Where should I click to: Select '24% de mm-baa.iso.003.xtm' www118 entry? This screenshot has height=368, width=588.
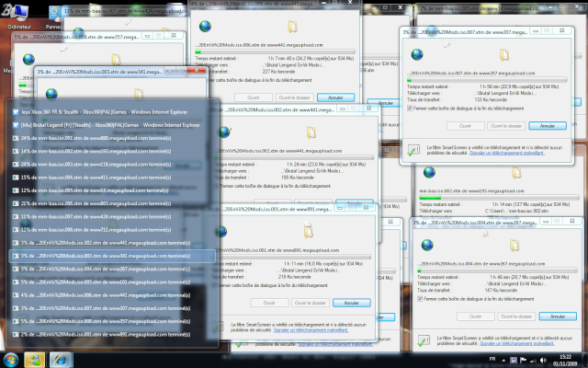(x=112, y=165)
